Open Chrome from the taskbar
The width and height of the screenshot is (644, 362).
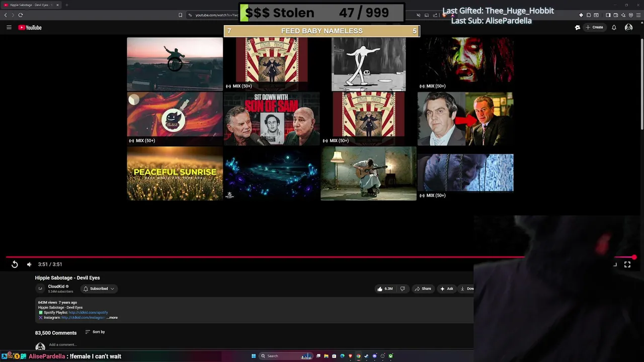[x=358, y=356]
